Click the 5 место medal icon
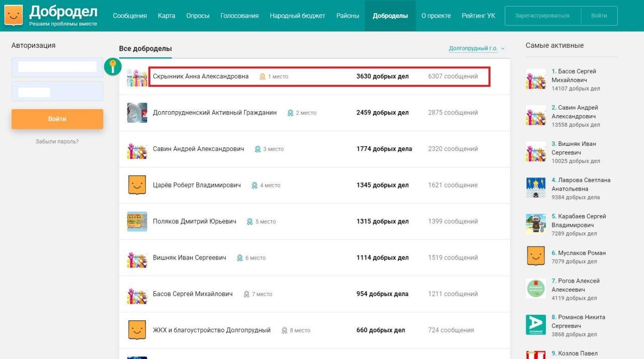Screen dimensions: 644x359 tap(250, 222)
